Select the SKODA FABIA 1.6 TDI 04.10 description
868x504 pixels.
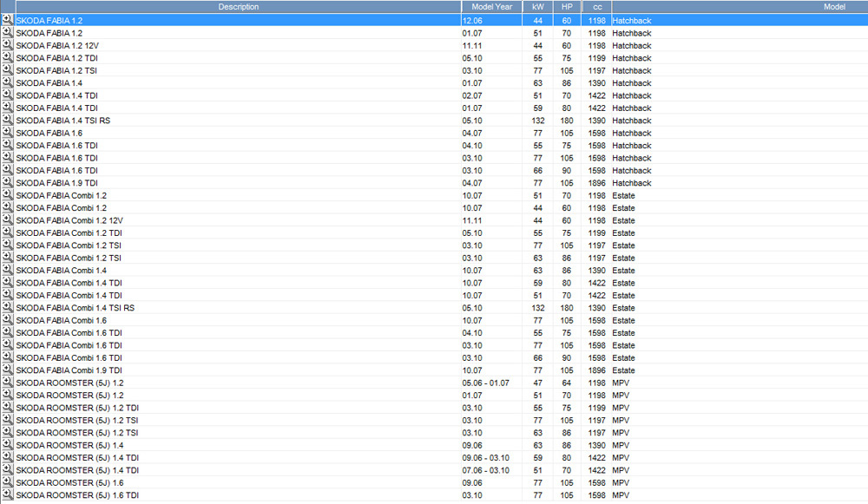[57, 146]
